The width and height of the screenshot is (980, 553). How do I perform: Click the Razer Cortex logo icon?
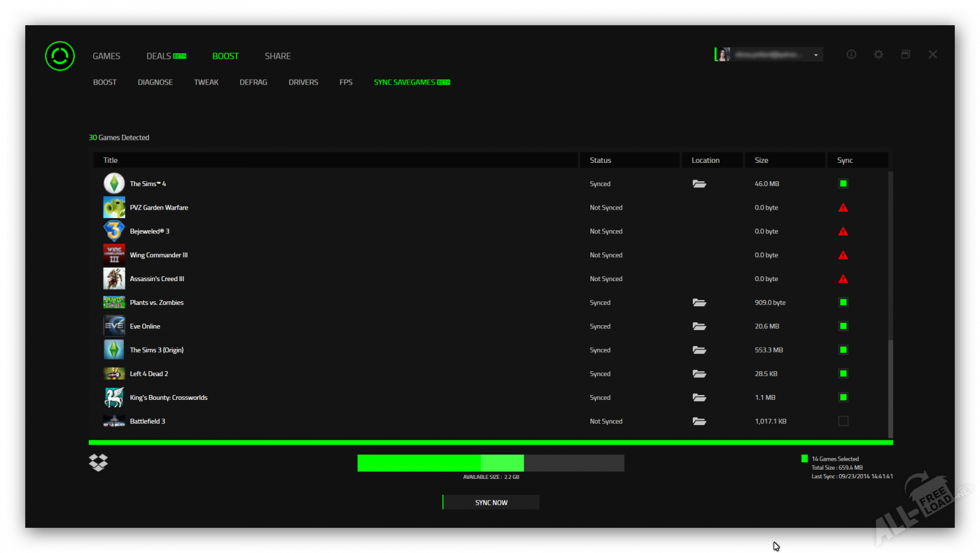click(x=60, y=56)
